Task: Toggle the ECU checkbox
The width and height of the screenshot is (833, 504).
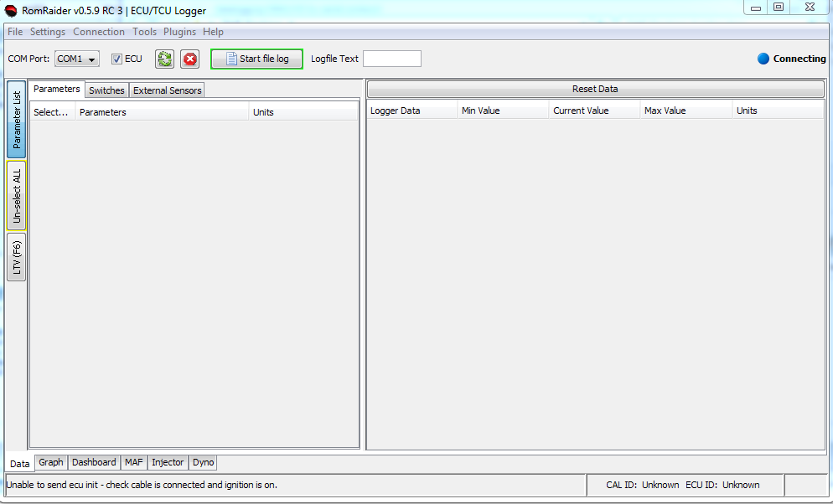Action: 117,59
